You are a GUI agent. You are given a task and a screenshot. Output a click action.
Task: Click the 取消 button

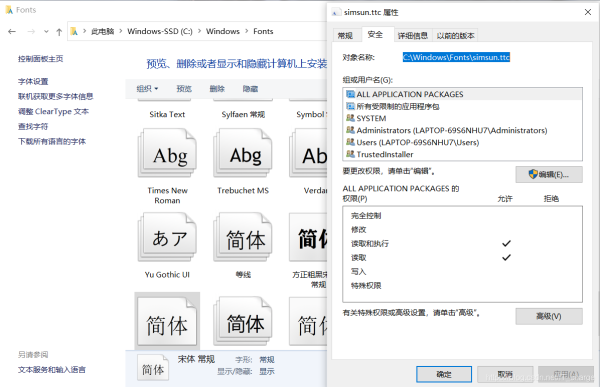(505, 374)
